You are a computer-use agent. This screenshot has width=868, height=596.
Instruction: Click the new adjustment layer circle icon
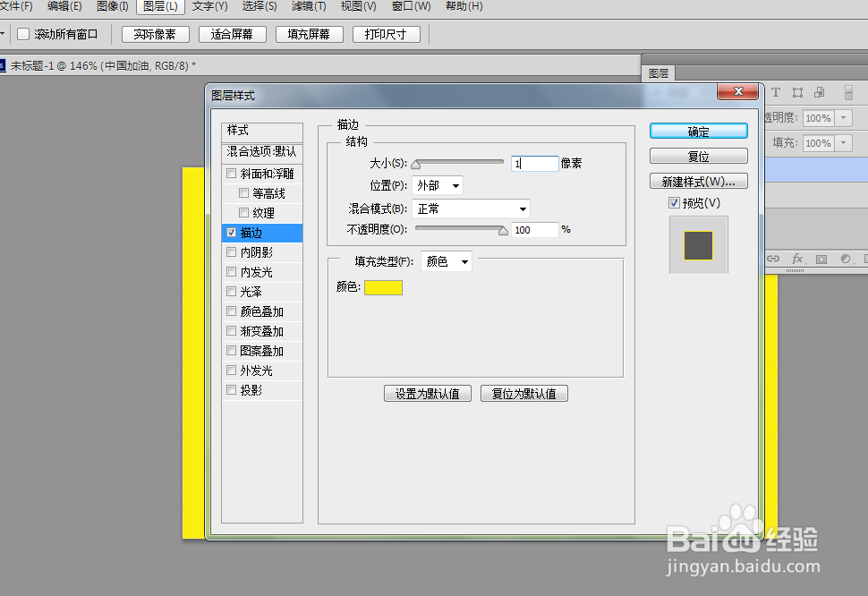(x=845, y=259)
